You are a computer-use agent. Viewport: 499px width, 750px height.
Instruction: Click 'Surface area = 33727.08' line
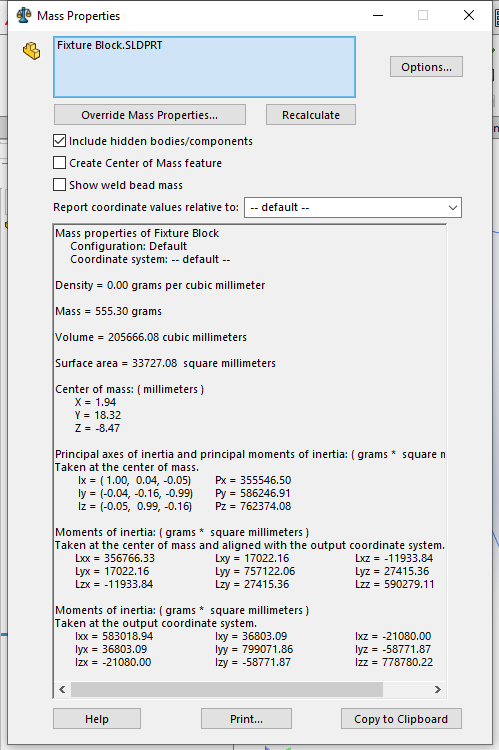[166, 363]
